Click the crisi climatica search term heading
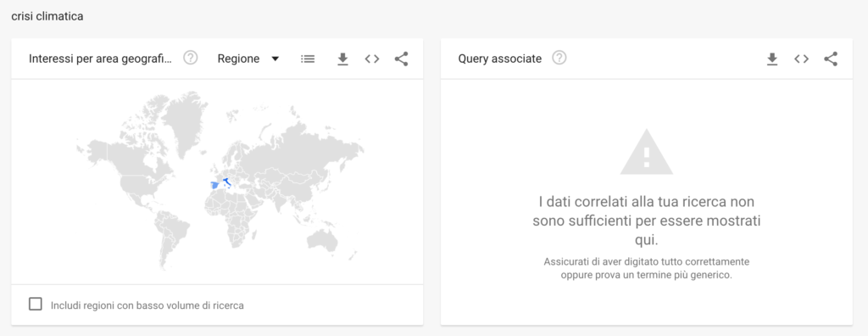This screenshot has width=868, height=336. click(x=47, y=17)
